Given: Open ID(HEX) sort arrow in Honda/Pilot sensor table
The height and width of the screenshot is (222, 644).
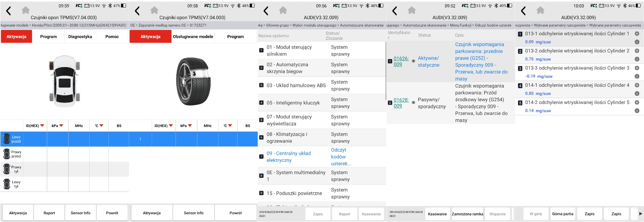Looking at the screenshot, I should (42, 126).
